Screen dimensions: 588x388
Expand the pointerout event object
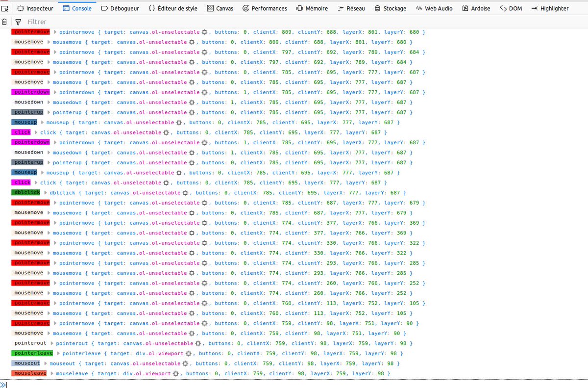point(52,343)
